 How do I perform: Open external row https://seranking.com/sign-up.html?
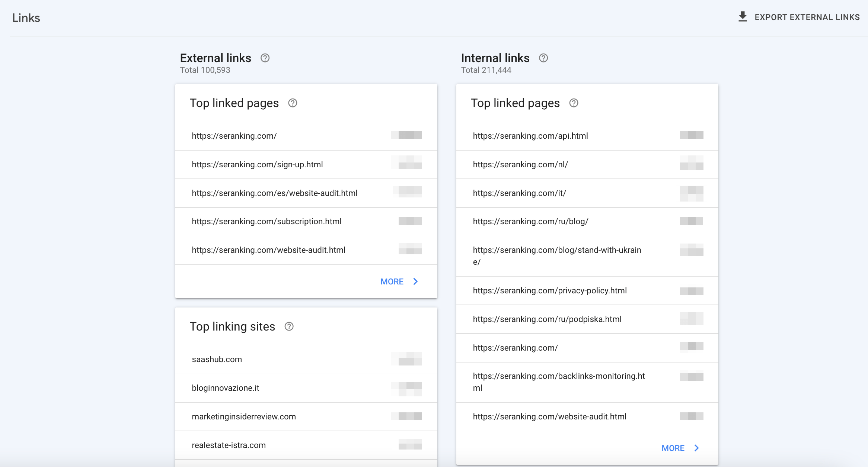306,165
